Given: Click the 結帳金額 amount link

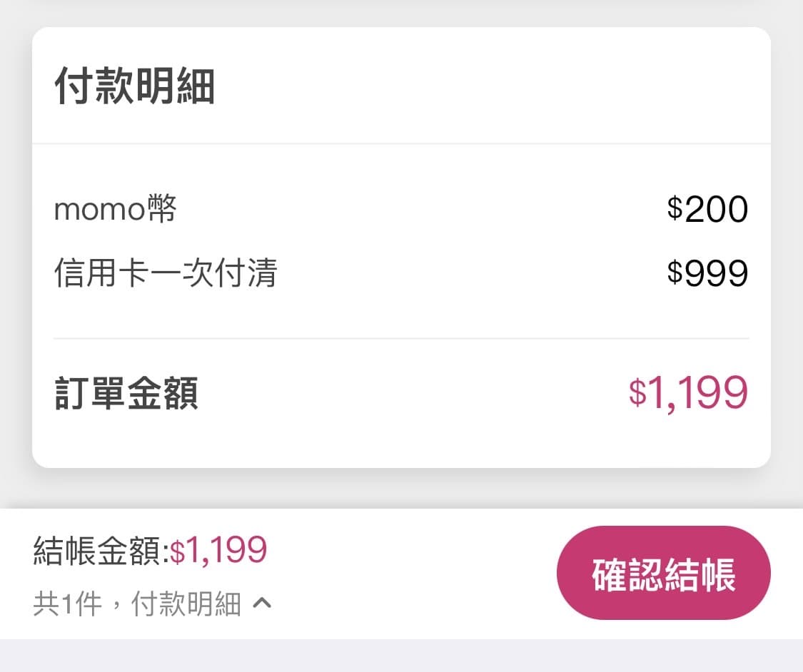Looking at the screenshot, I should point(150,549).
